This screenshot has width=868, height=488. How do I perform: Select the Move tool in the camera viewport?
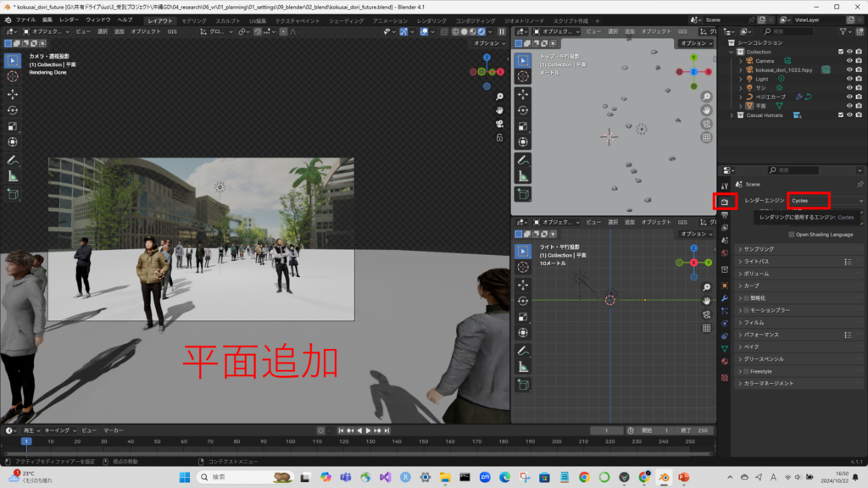[x=13, y=93]
